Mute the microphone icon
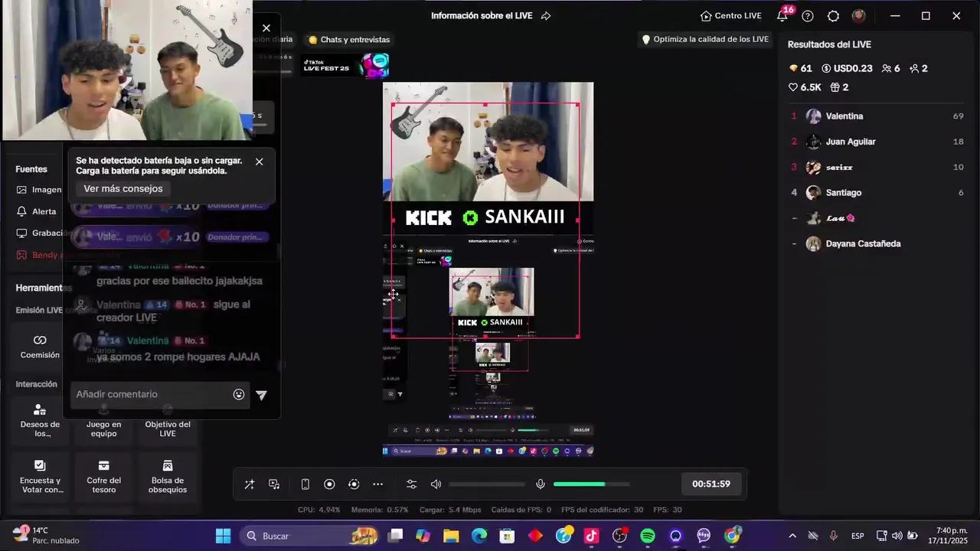Image resolution: width=980 pixels, height=551 pixels. pyautogui.click(x=541, y=484)
